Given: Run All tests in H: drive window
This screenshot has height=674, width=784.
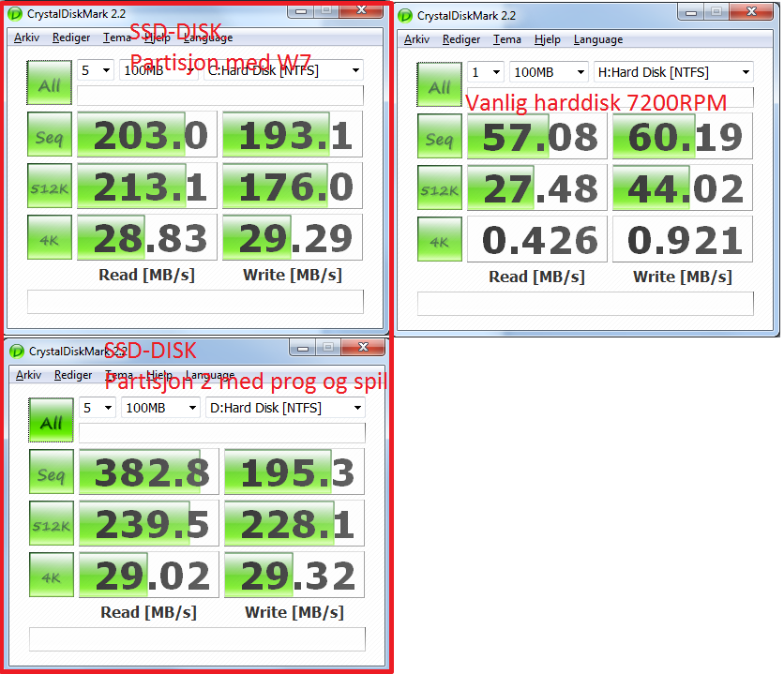Looking at the screenshot, I should pos(440,84).
